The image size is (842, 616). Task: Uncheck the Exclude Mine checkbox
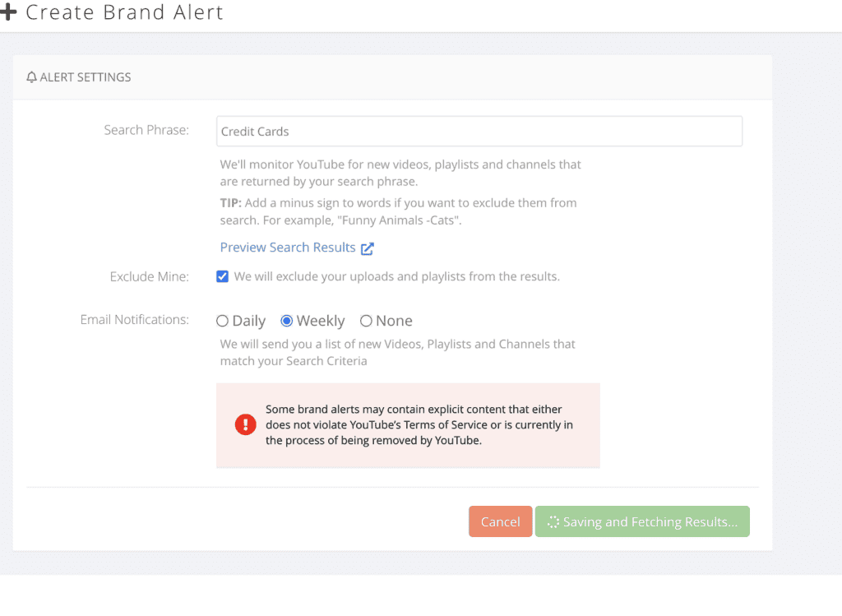[x=222, y=276]
